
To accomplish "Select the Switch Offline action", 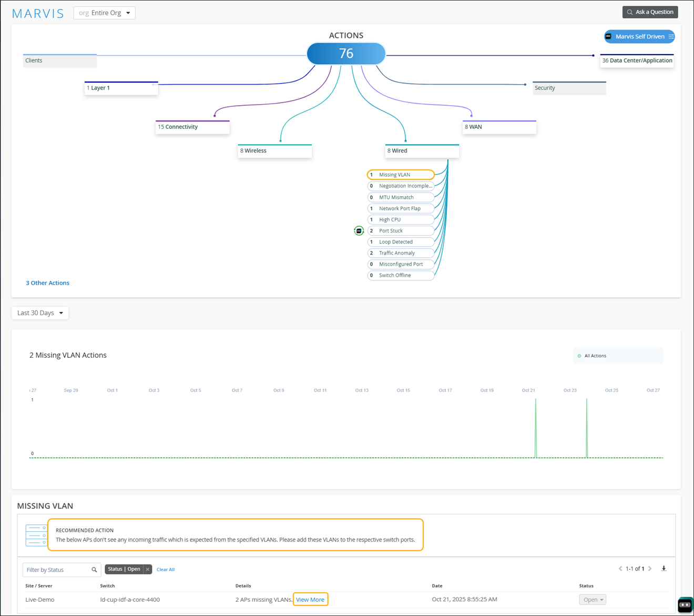I will pyautogui.click(x=401, y=275).
